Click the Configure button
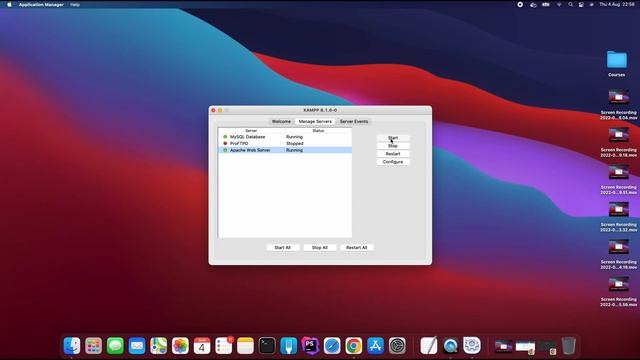 tap(393, 162)
